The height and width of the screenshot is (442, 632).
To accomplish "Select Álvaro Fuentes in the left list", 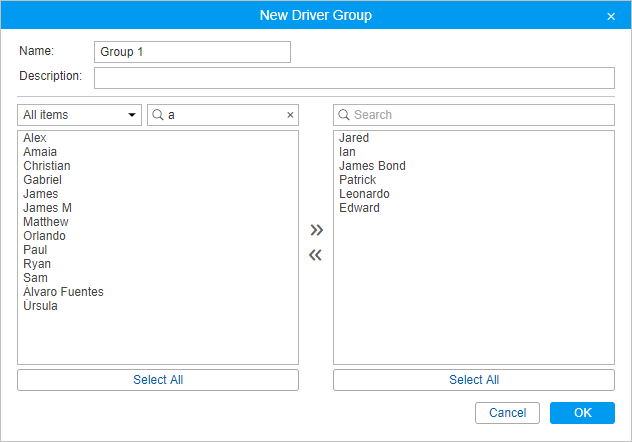I will (x=63, y=291).
